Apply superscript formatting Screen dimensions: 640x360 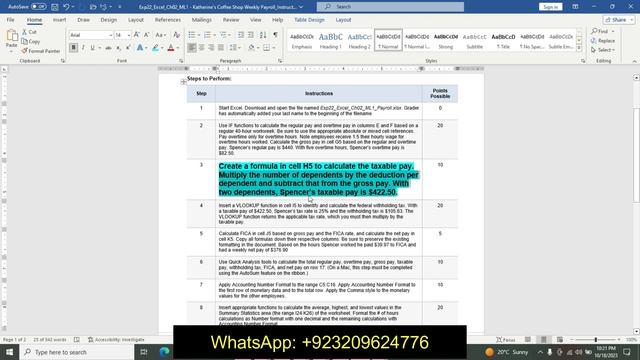[x=128, y=48]
